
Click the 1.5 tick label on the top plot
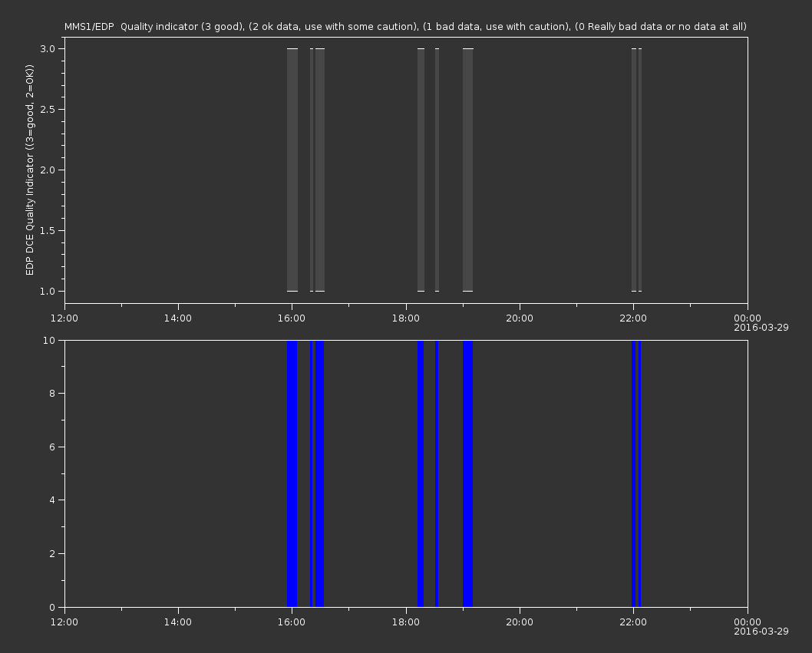(x=48, y=230)
